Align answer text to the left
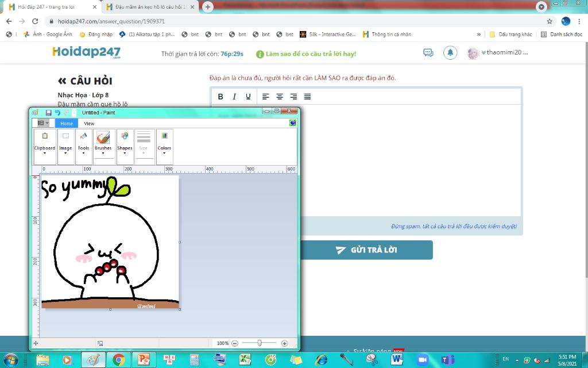This screenshot has height=368, width=588. pos(265,97)
